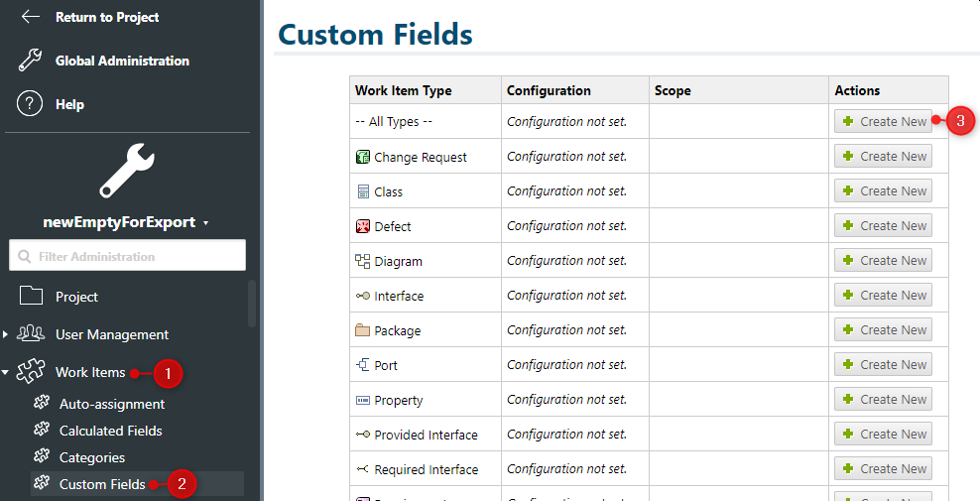Click Create New for Defect

(x=883, y=226)
